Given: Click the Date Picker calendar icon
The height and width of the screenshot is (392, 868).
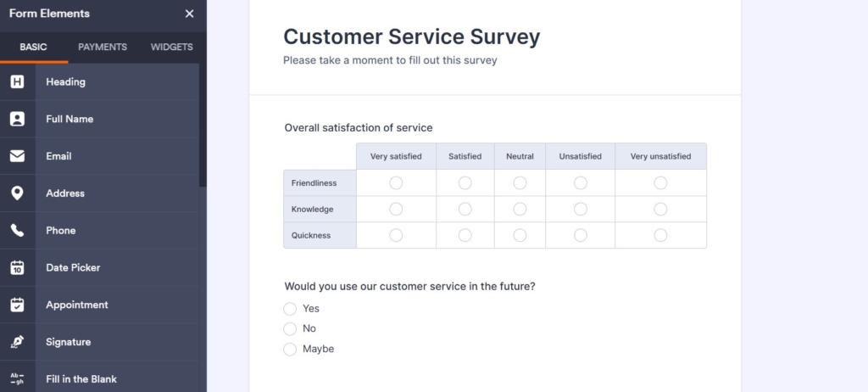Looking at the screenshot, I should pyautogui.click(x=17, y=268).
